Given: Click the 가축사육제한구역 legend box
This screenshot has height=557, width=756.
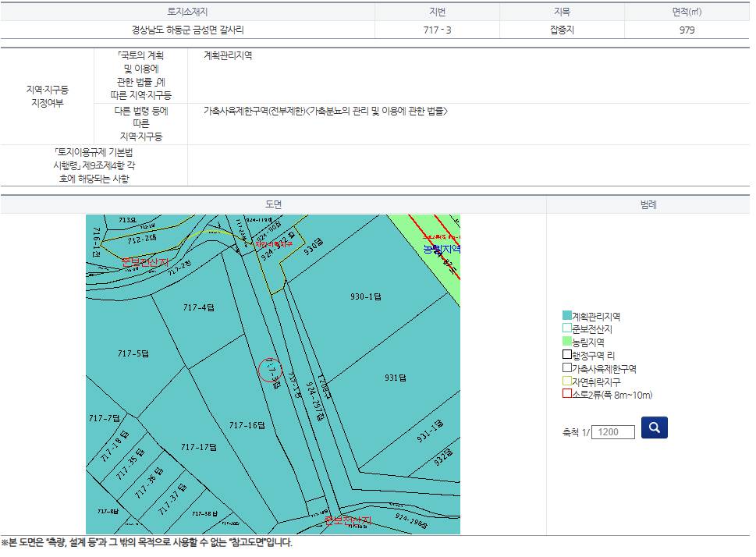Looking at the screenshot, I should 567,367.
